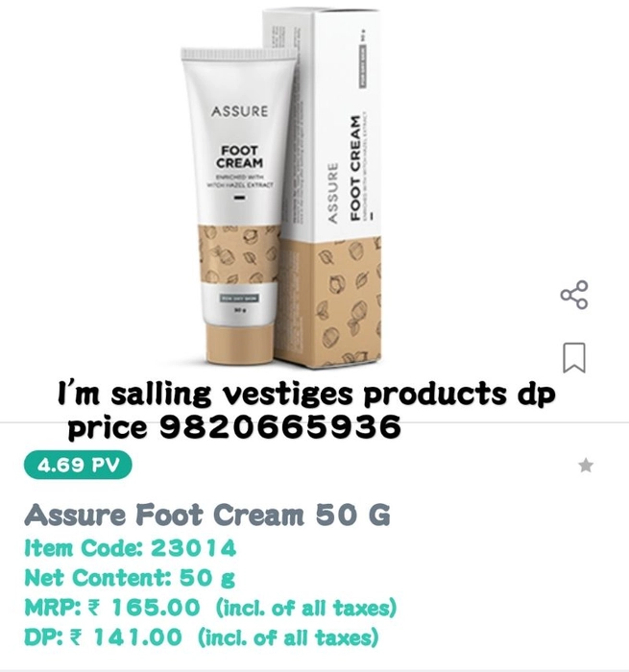Click the share icon
The width and height of the screenshot is (629, 672).
click(574, 295)
